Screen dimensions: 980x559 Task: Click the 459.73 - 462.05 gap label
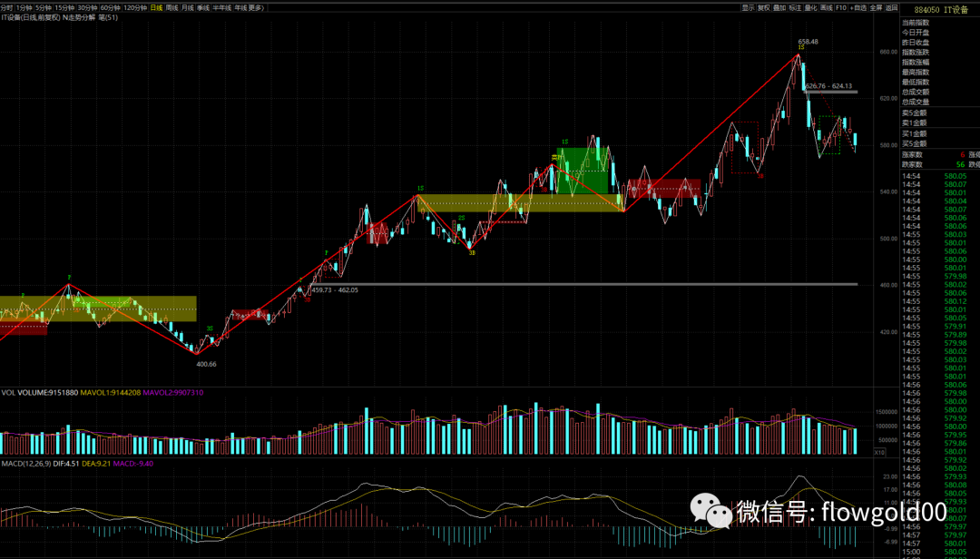[335, 290]
